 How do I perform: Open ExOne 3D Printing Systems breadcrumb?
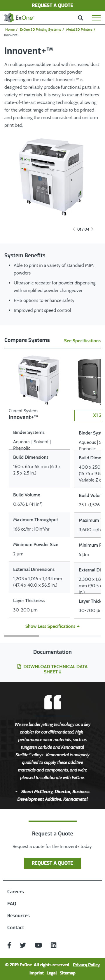(40, 29)
